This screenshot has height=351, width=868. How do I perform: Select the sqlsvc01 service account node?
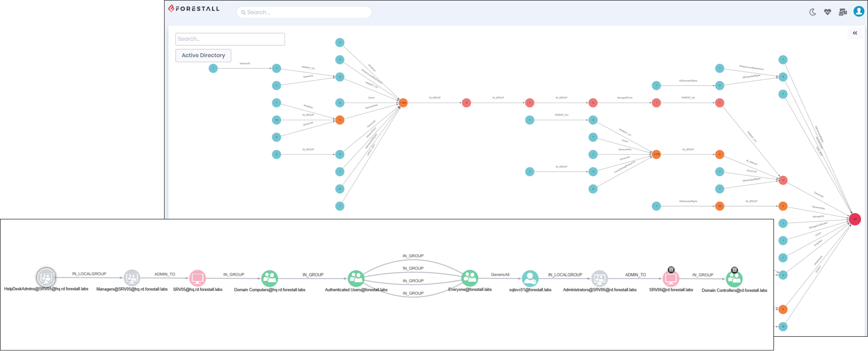[x=530, y=278]
